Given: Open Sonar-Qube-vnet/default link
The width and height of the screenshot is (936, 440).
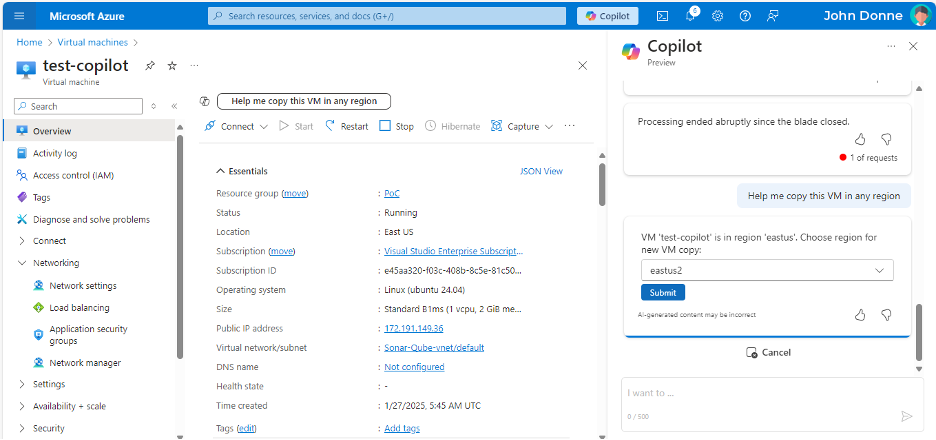Looking at the screenshot, I should point(434,347).
